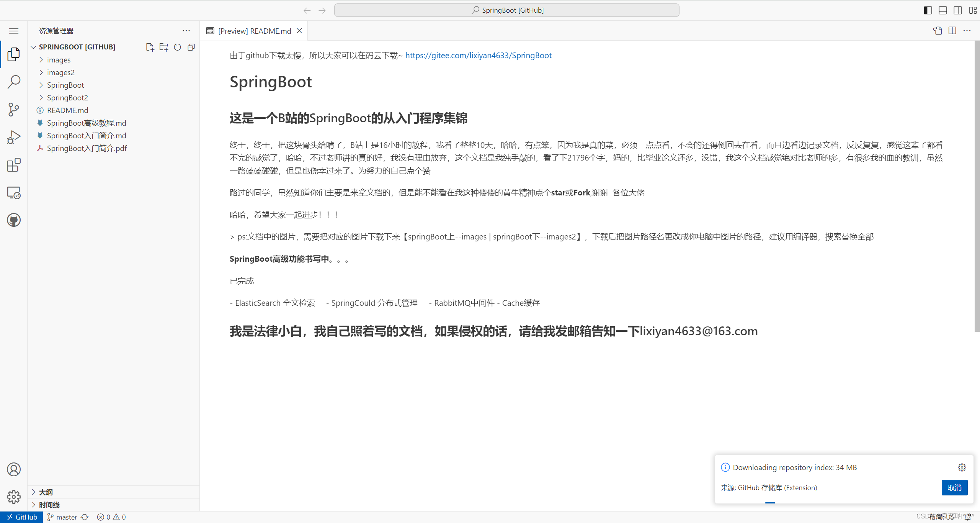Show the source of README preview

click(x=938, y=31)
